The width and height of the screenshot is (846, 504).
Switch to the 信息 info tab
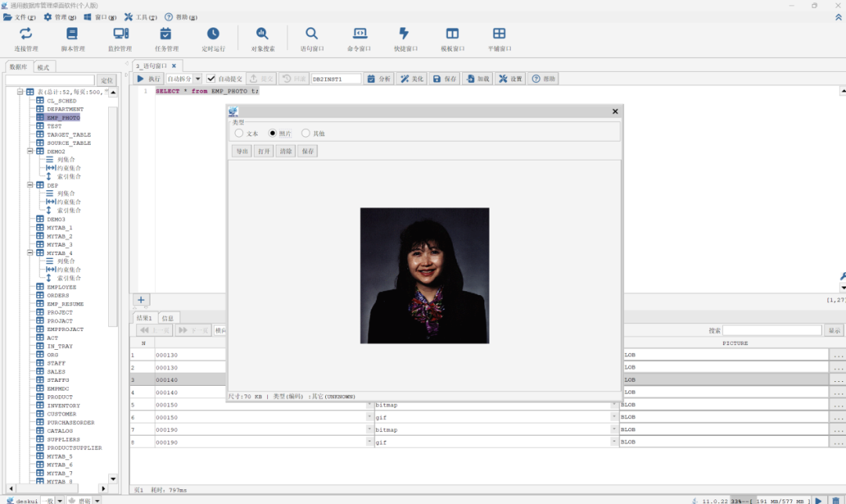[168, 318]
